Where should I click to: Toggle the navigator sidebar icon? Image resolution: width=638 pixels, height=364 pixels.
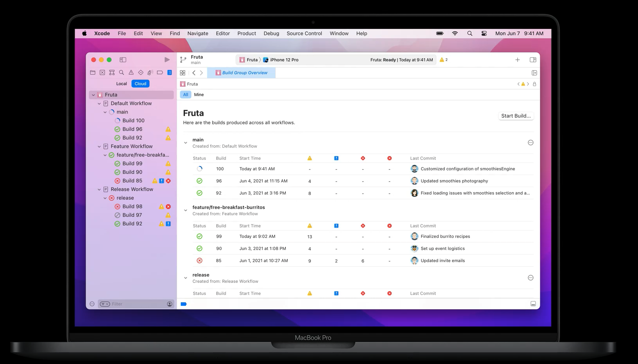point(123,60)
